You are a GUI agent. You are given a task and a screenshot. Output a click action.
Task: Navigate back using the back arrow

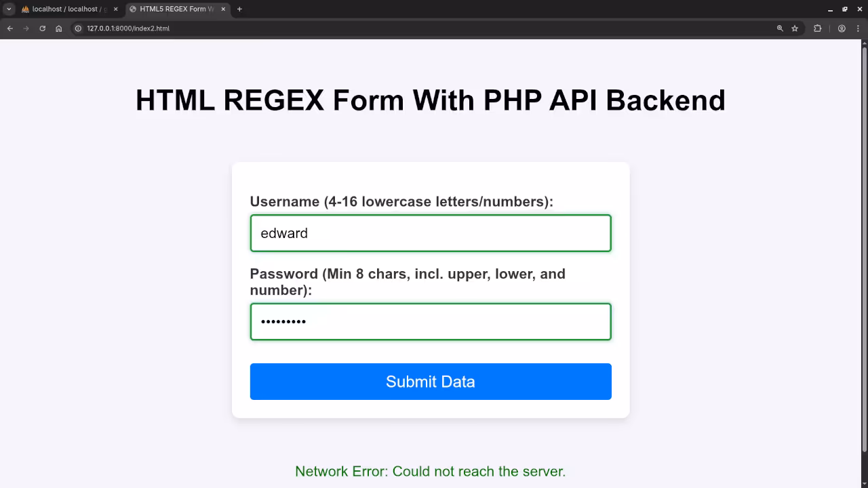[x=9, y=28]
